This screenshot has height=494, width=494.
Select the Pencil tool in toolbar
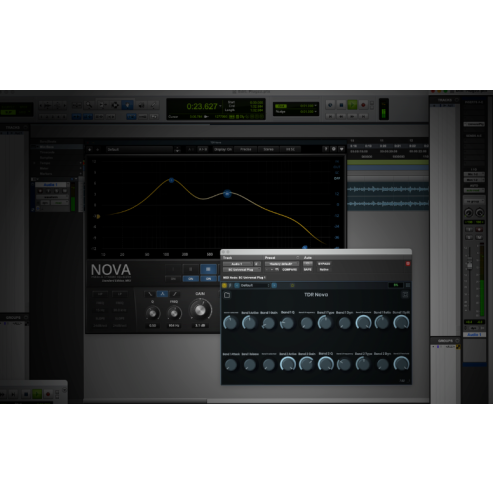(153, 105)
